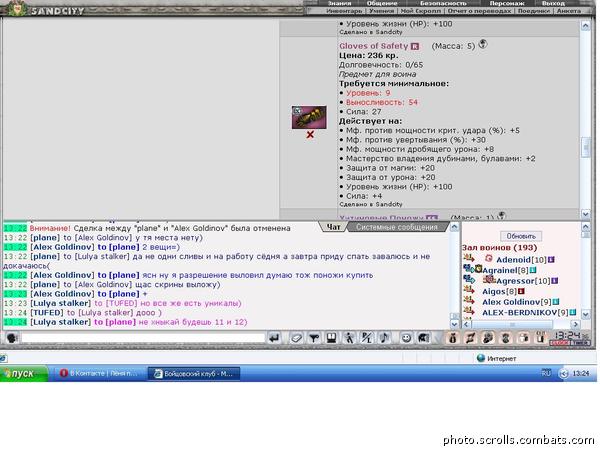Click the R badge after Gloves of Safety

coord(414,46)
